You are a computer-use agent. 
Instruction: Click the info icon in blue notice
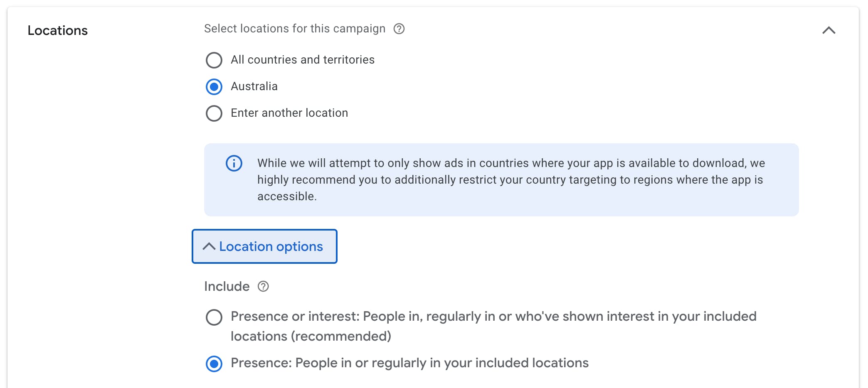[x=234, y=163]
